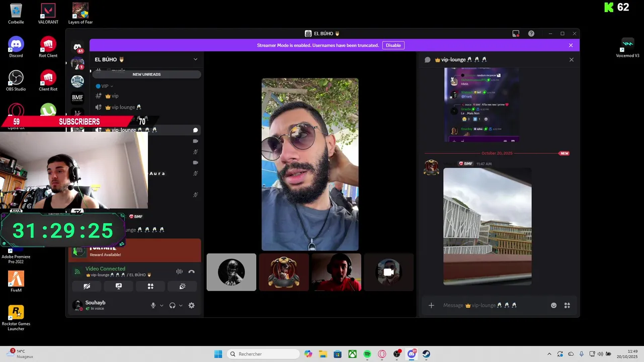Turn on camera in voice panel
This screenshot has width=644, height=362.
tap(87, 286)
